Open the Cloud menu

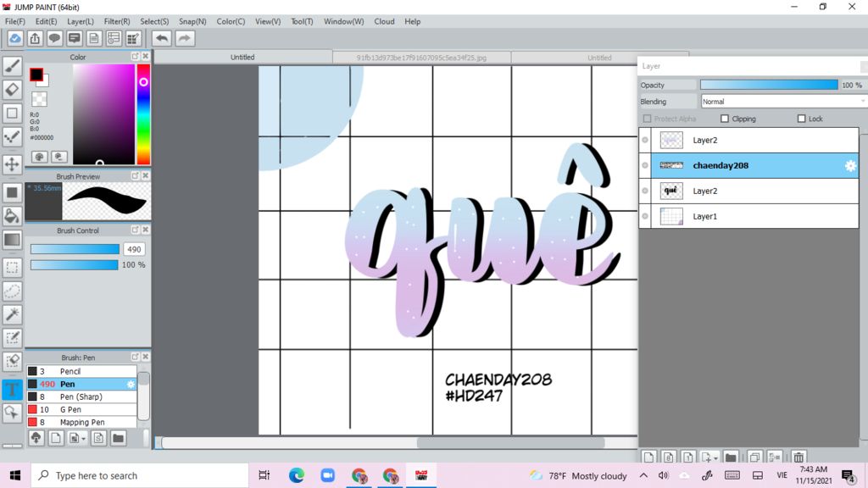pyautogui.click(x=384, y=21)
